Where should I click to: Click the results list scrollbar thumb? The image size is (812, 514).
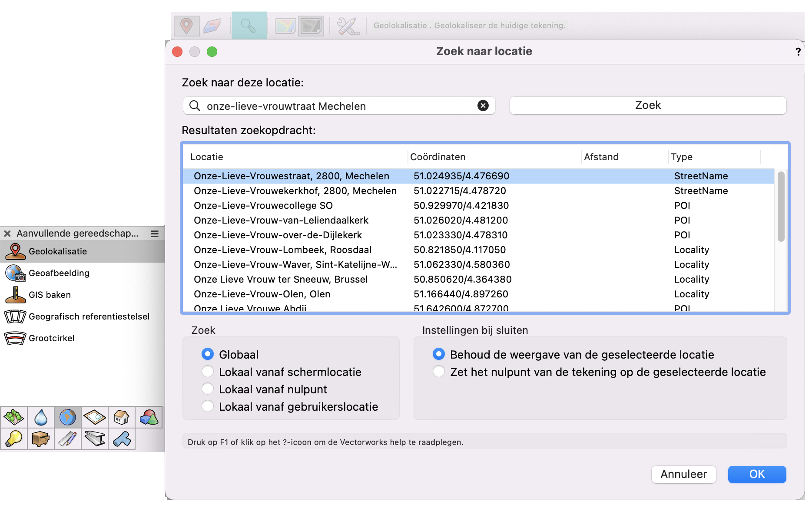(781, 206)
